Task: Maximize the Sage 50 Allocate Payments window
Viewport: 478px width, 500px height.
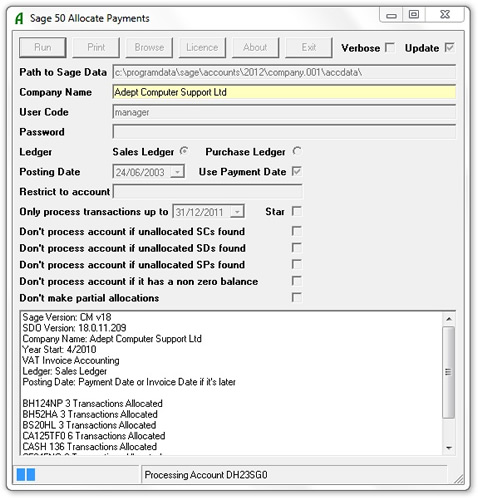Action: pyautogui.click(x=414, y=15)
